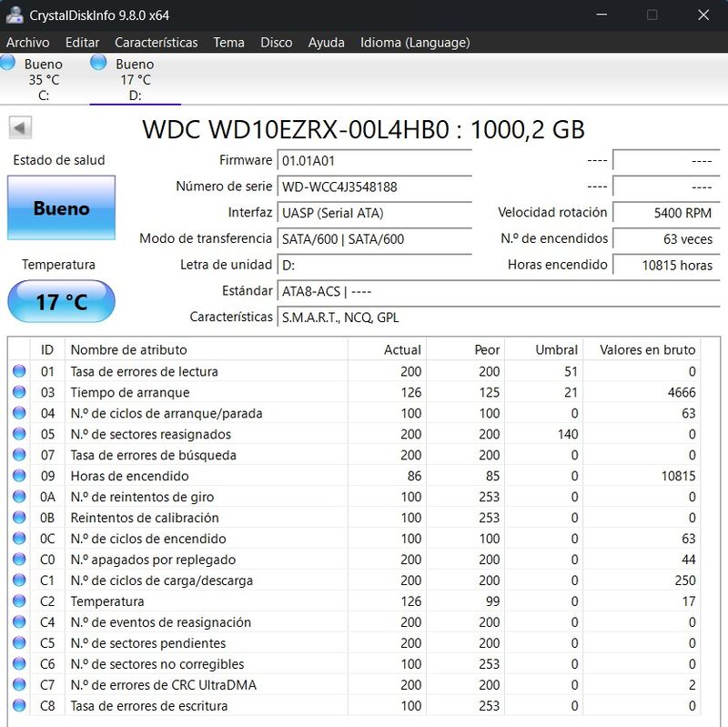Screen dimensions: 728x727
Task: Click the Firmware field 01.01A01
Action: click(x=374, y=161)
